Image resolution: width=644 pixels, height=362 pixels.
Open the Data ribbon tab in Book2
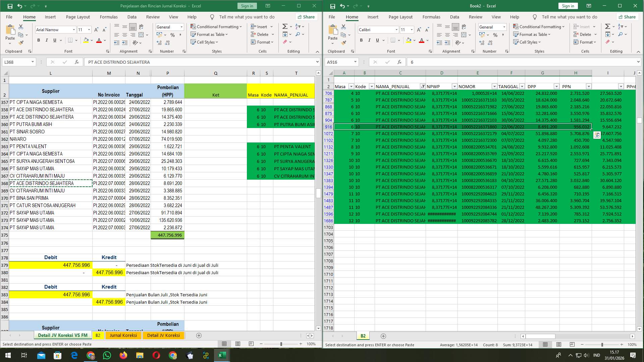[454, 17]
